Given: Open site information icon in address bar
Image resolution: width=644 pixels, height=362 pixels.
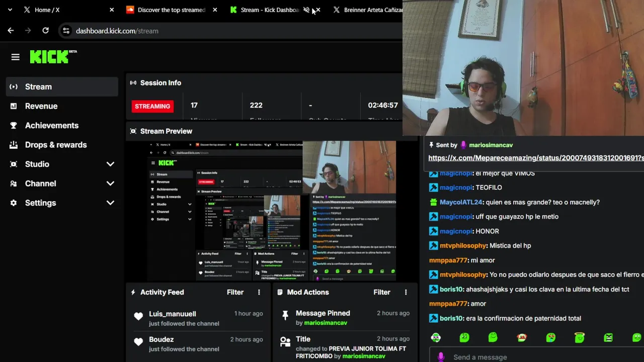Looking at the screenshot, I should 66,31.
